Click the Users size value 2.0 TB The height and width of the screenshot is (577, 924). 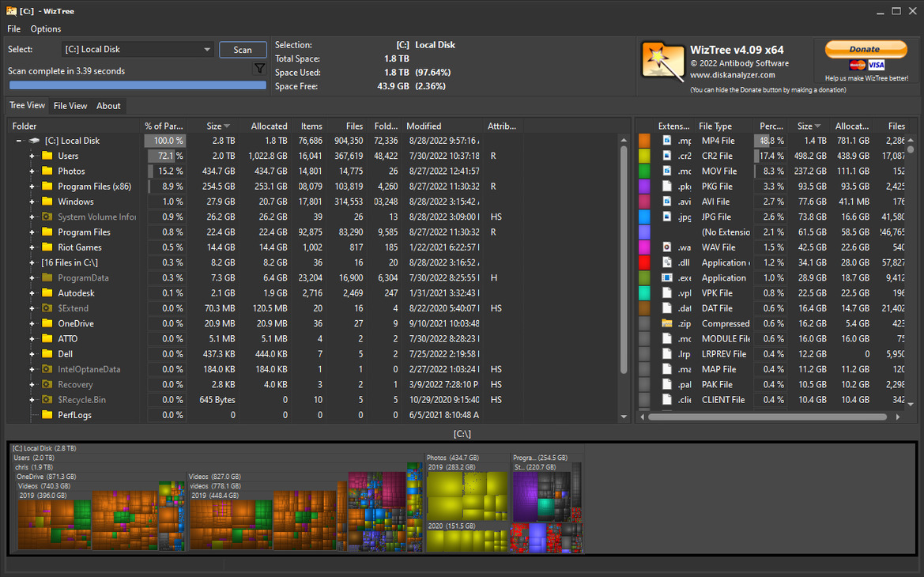point(224,157)
